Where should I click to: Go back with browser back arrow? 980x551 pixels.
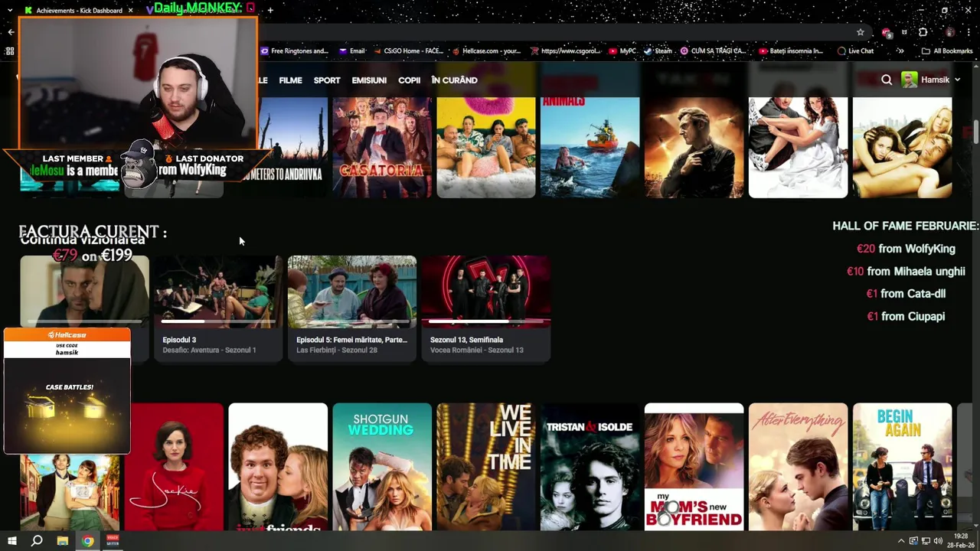pyautogui.click(x=11, y=32)
